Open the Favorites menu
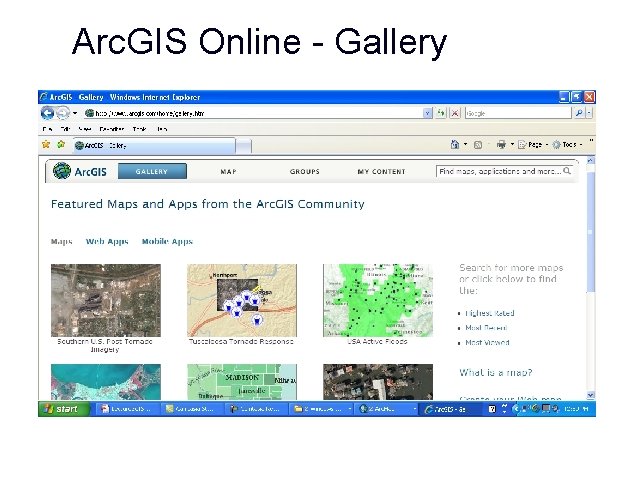This screenshot has width=640, height=480. [x=111, y=129]
